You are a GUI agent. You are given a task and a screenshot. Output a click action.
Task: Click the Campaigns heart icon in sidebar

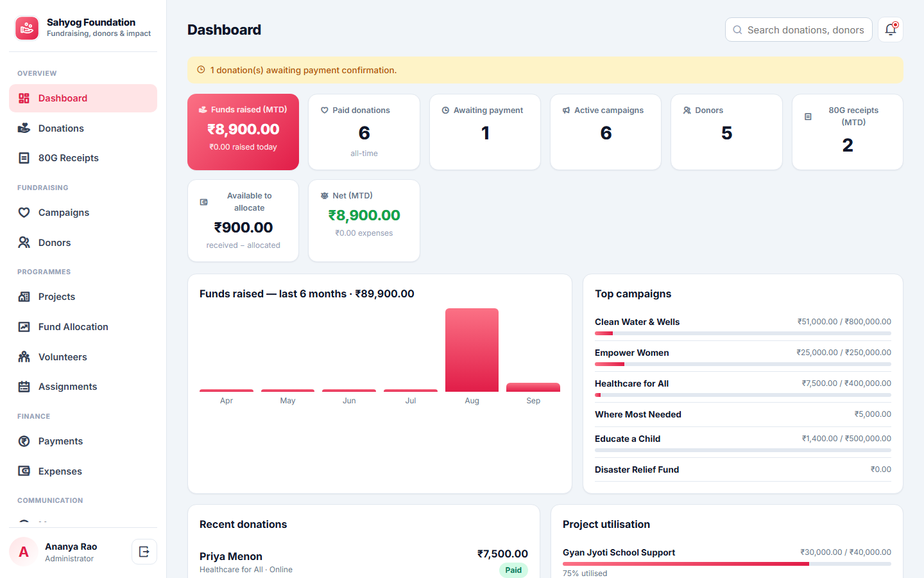point(24,213)
